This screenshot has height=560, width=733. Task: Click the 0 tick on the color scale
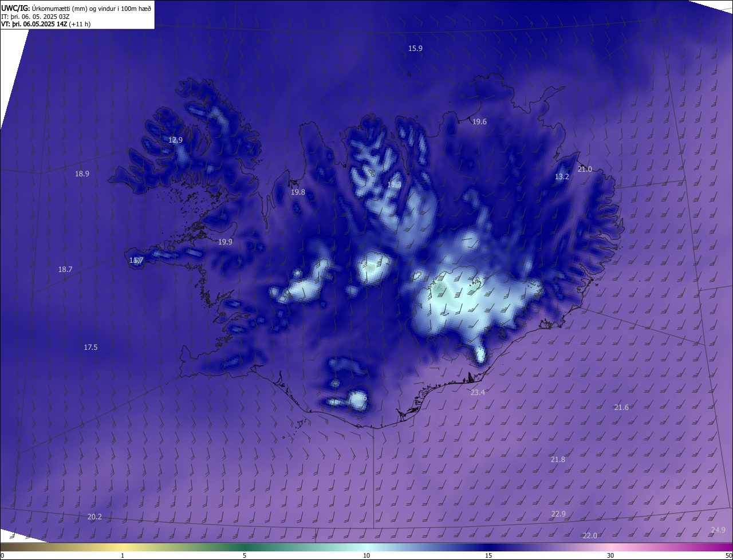2,555
